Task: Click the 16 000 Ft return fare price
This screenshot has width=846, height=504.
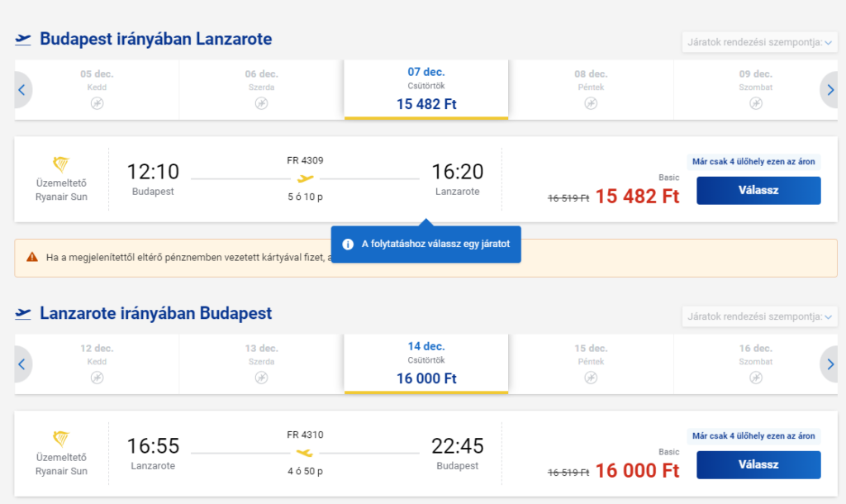Action: [x=637, y=471]
